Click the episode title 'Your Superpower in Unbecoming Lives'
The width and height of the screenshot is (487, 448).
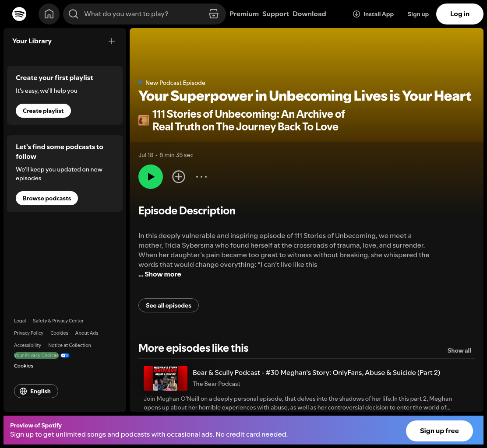[x=305, y=96]
